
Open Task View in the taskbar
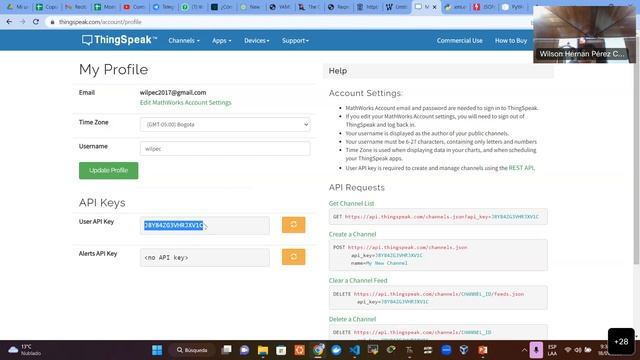click(226, 350)
